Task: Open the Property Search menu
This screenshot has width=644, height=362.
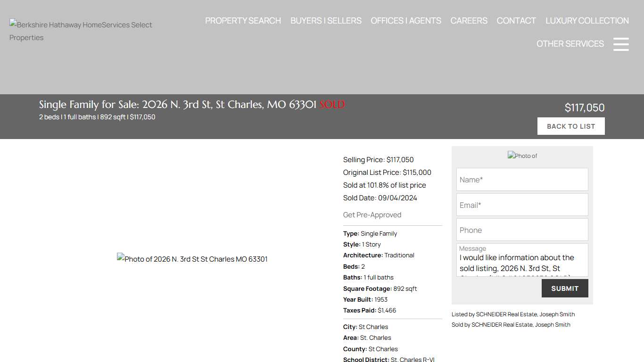Action: (243, 21)
